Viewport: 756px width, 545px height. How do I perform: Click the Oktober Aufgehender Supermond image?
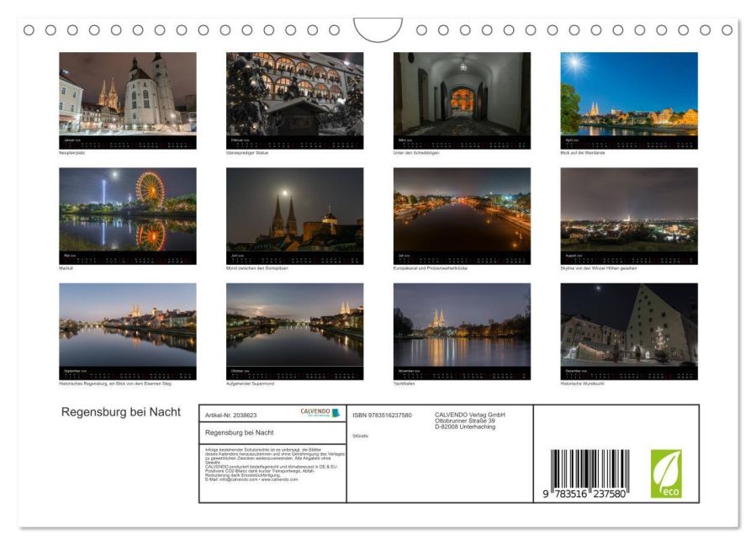(x=294, y=328)
